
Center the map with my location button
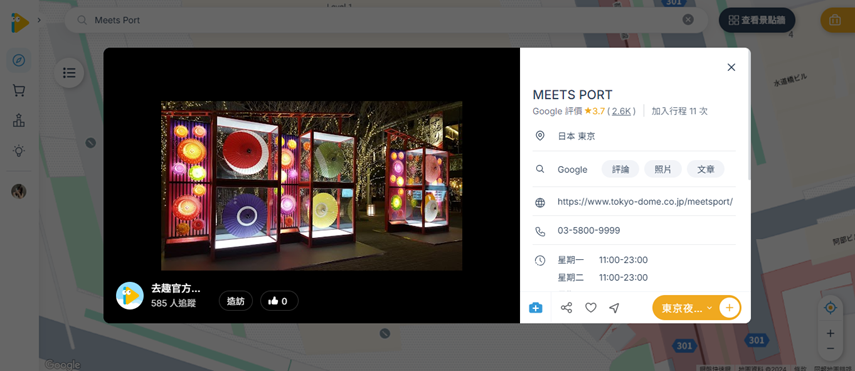(x=830, y=308)
